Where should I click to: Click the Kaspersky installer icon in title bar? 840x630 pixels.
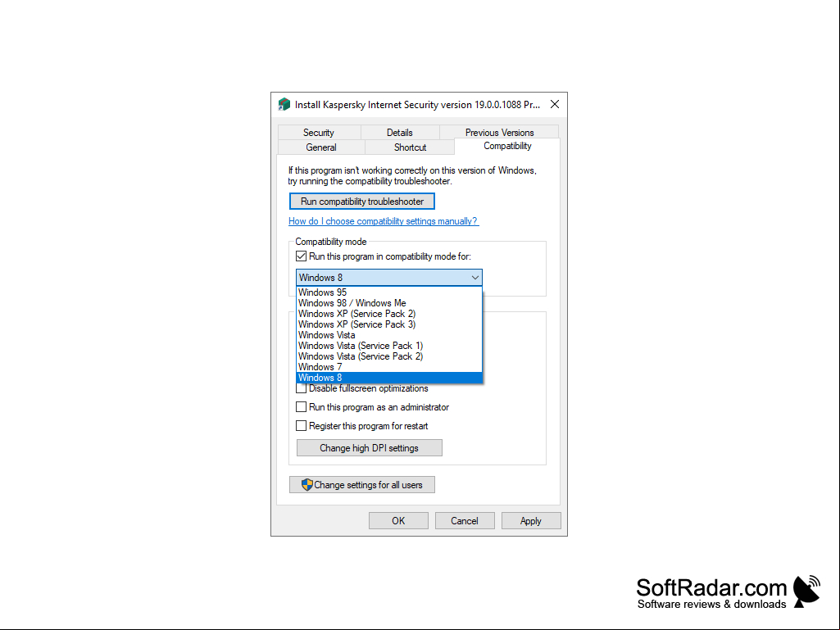click(284, 105)
